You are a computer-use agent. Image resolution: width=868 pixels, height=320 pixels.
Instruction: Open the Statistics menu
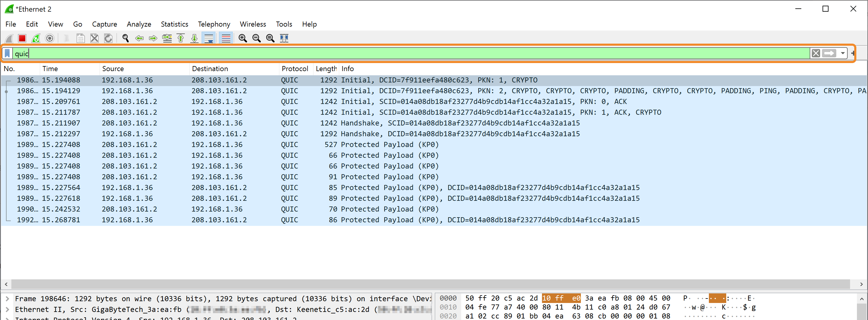click(x=174, y=24)
